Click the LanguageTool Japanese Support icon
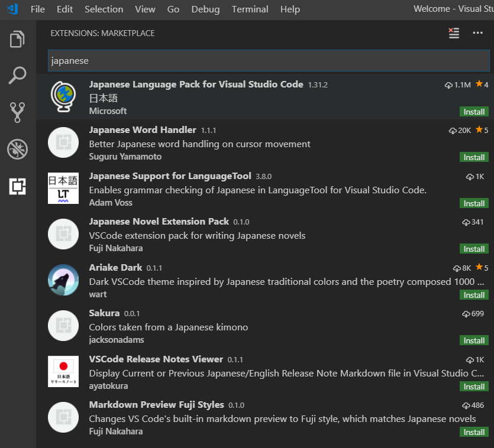 pos(63,189)
